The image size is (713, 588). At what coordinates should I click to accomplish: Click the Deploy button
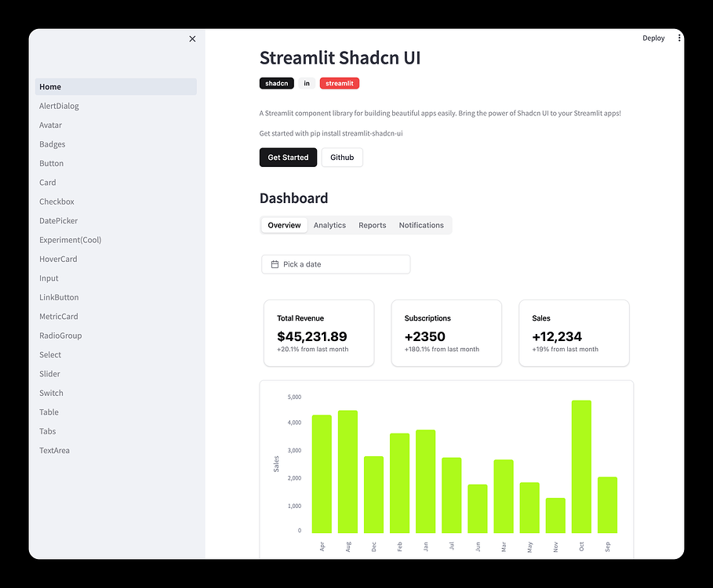[x=653, y=38]
